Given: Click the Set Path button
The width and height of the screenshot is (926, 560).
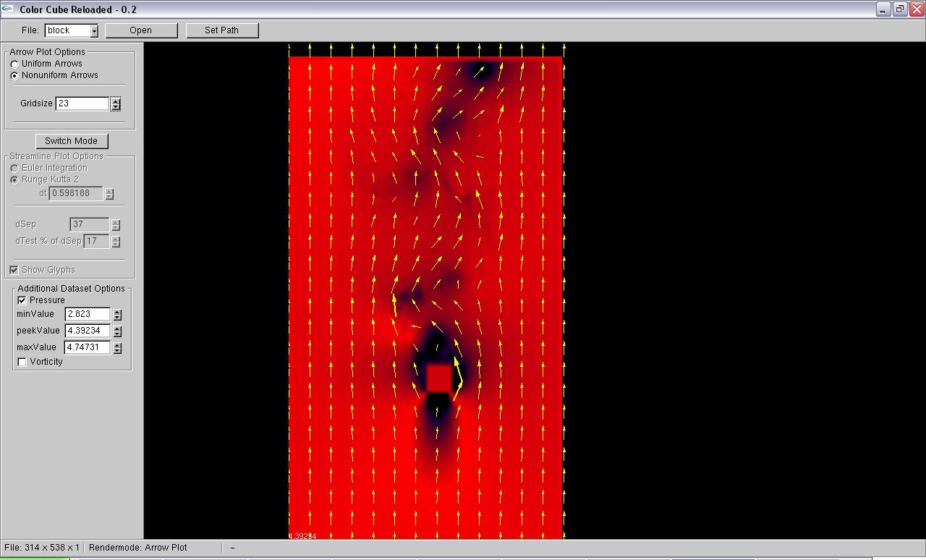Looking at the screenshot, I should click(221, 30).
